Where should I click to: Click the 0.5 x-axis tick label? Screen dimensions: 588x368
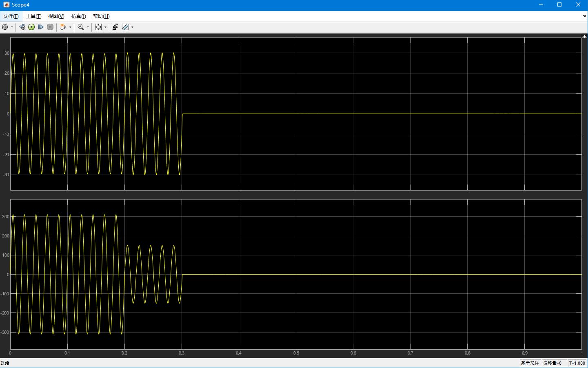point(296,353)
